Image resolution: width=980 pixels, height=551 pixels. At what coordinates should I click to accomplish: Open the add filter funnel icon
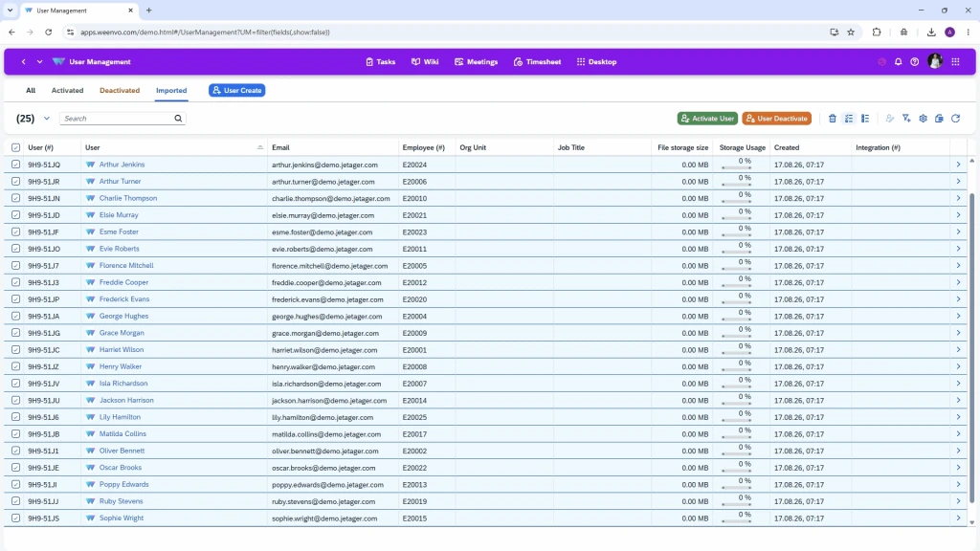(x=906, y=118)
